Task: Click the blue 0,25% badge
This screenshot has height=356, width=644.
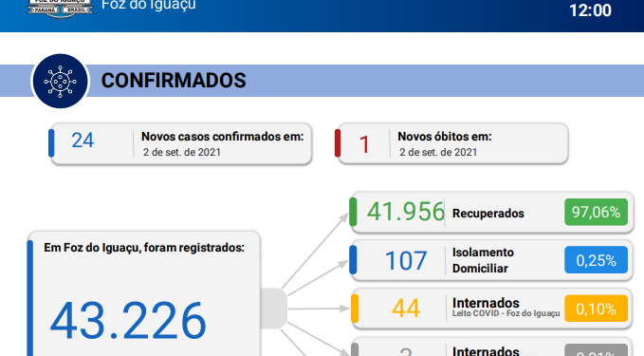Action: pyautogui.click(x=596, y=260)
